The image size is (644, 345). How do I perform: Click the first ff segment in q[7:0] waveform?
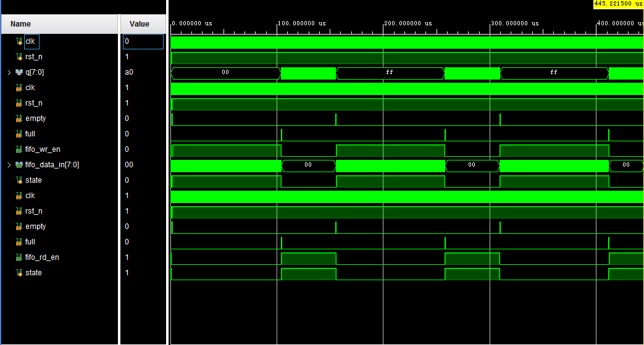click(x=390, y=72)
